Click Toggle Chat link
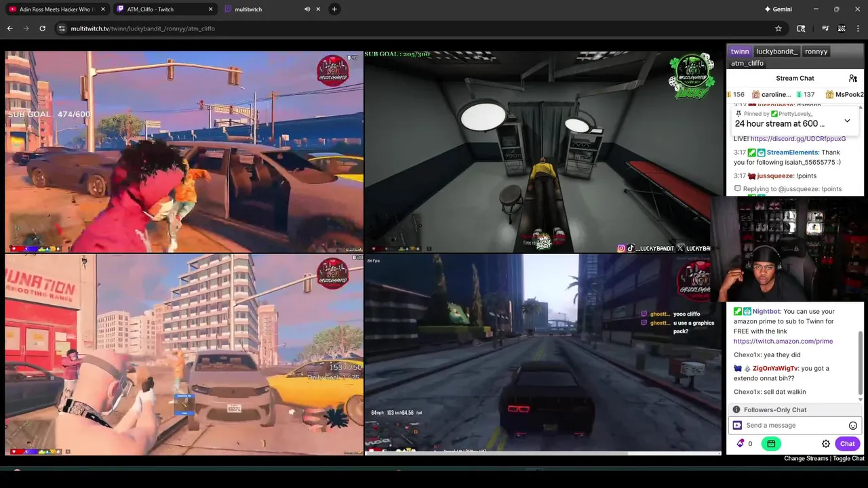 [x=848, y=459]
